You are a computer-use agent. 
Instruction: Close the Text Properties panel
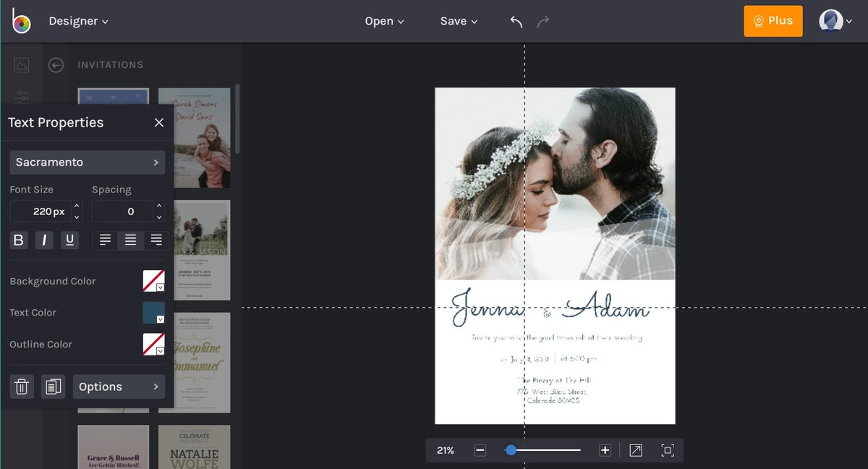[x=159, y=123]
